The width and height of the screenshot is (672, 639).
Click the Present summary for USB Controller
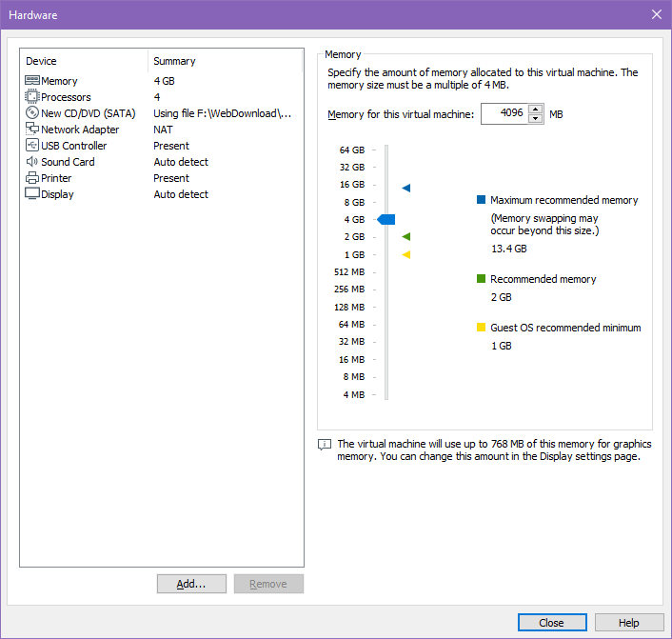point(171,146)
